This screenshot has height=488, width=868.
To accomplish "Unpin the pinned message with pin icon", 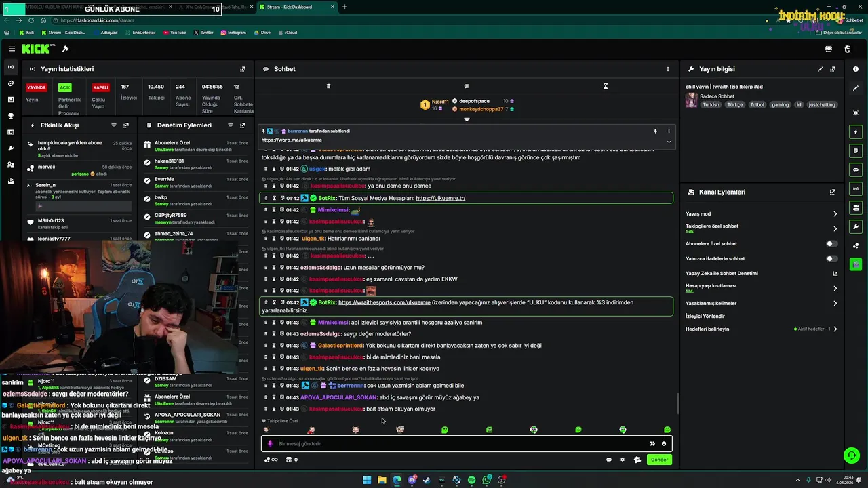I will [655, 131].
